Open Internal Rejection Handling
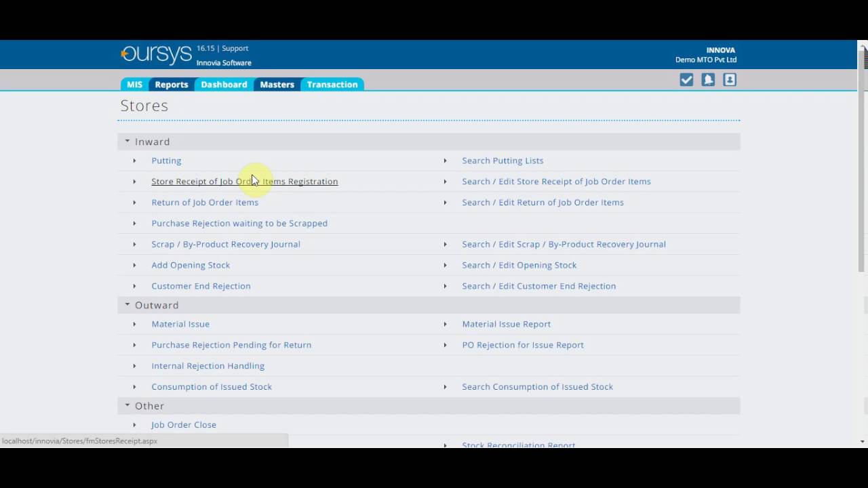Viewport: 868px width, 488px height. tap(208, 366)
